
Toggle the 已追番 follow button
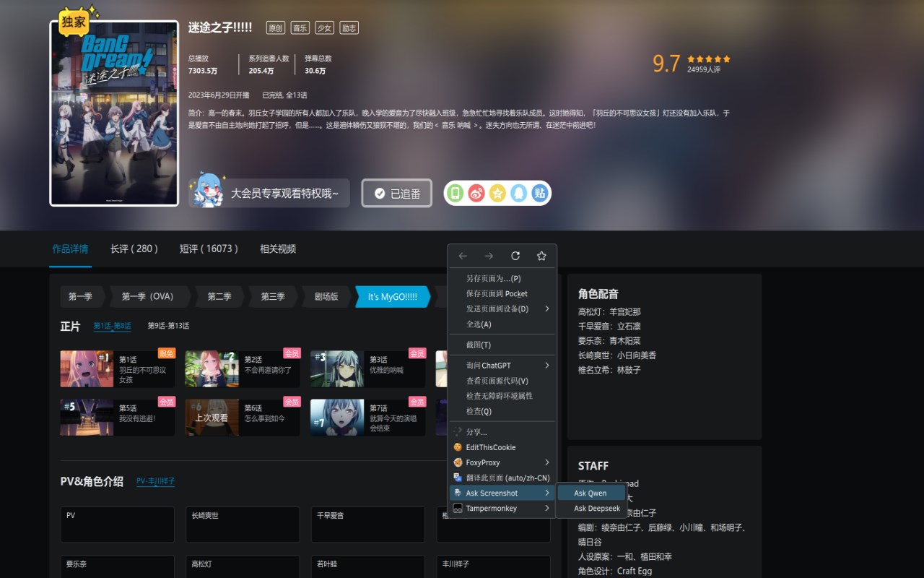397,193
